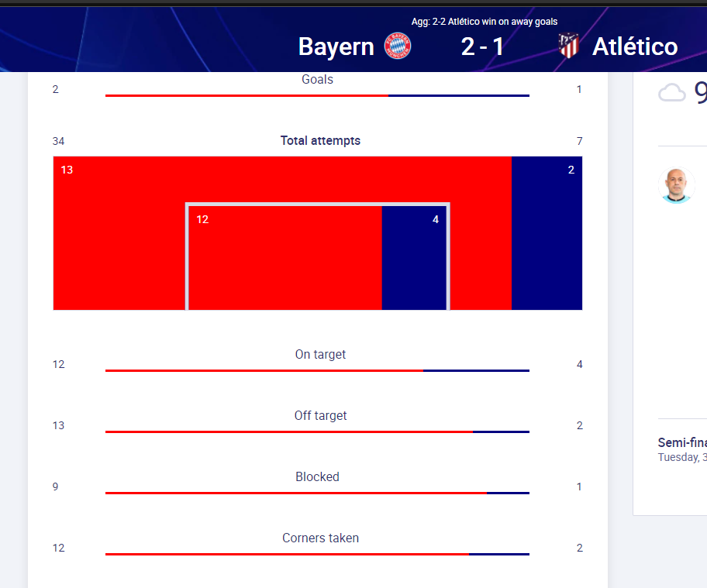Click the Bayern Munich club crest

point(397,46)
